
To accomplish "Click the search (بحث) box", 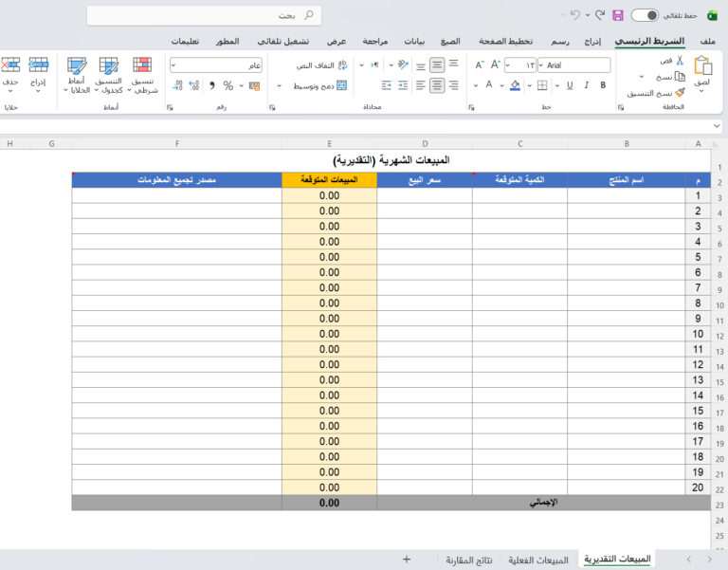I will (x=204, y=16).
